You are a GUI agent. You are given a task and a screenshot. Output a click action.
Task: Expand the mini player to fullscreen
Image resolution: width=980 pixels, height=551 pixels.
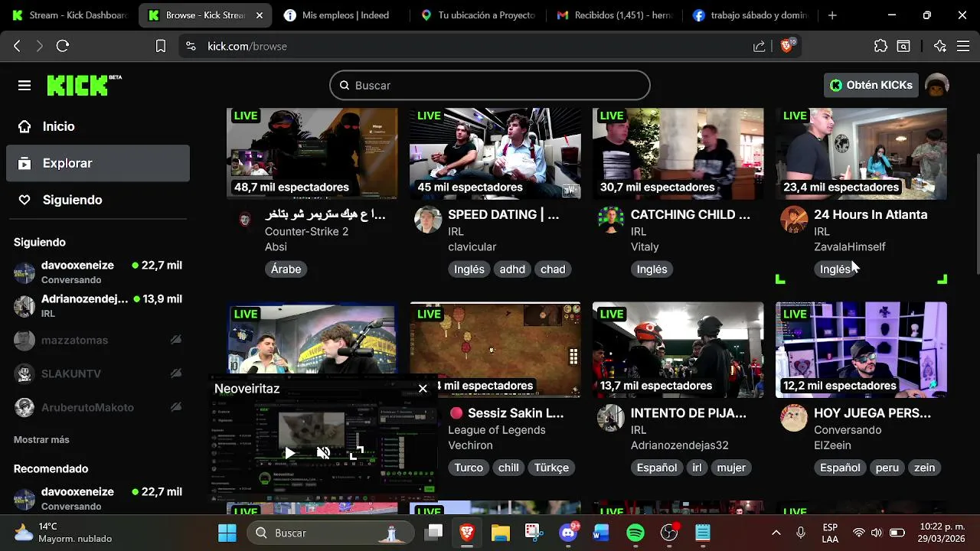click(357, 453)
